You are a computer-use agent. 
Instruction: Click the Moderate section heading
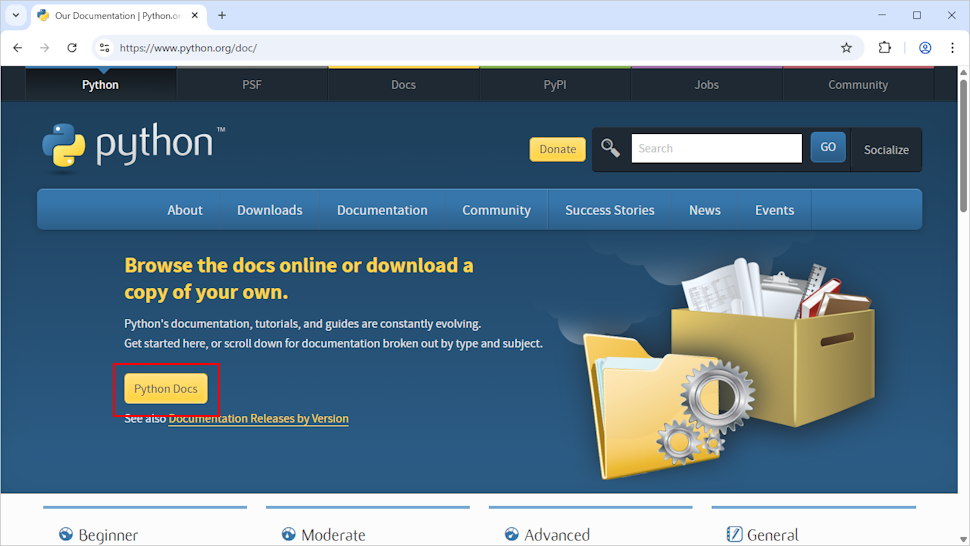[x=333, y=535]
